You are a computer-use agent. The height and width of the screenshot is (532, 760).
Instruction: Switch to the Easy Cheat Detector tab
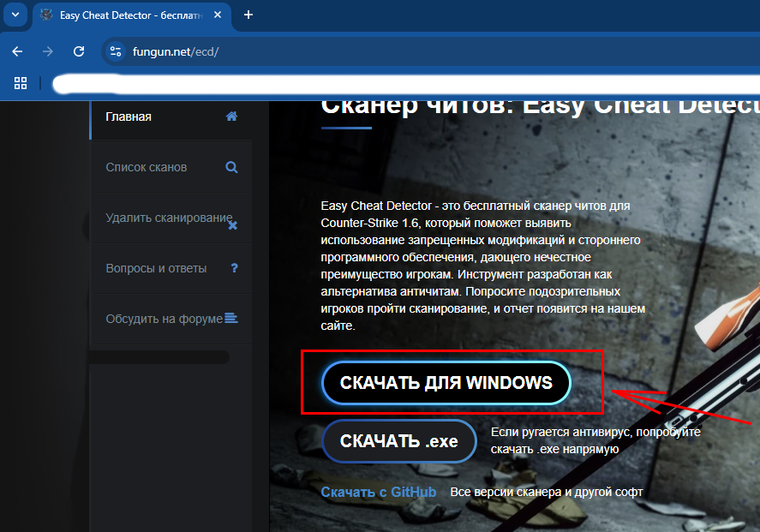click(x=131, y=15)
